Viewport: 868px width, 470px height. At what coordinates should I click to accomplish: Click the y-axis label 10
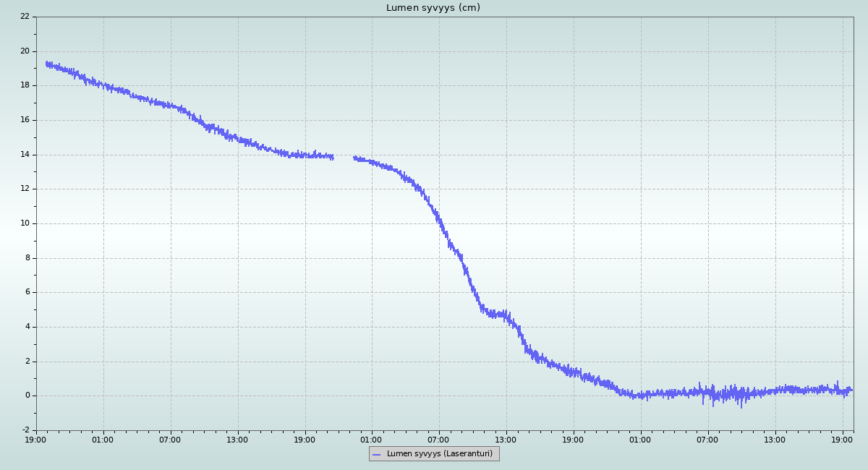tap(25, 223)
